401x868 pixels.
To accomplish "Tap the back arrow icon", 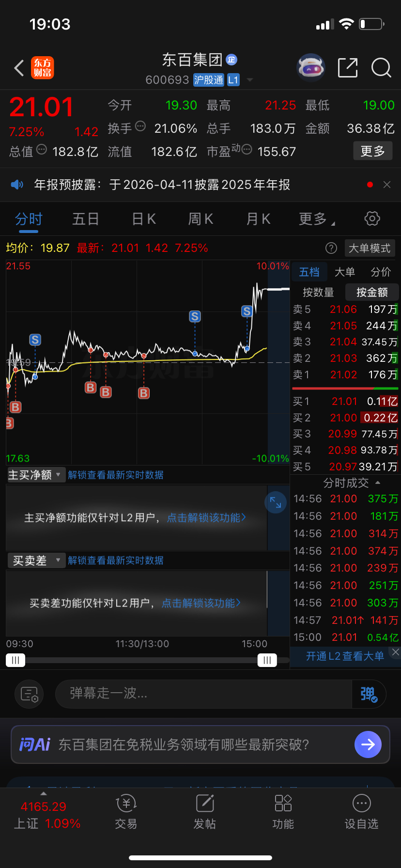I will pos(19,68).
